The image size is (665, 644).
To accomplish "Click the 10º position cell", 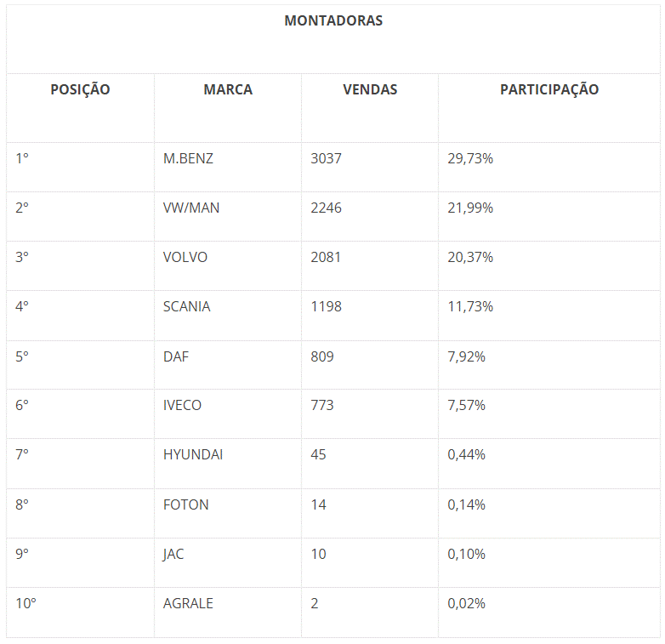I will [26, 603].
